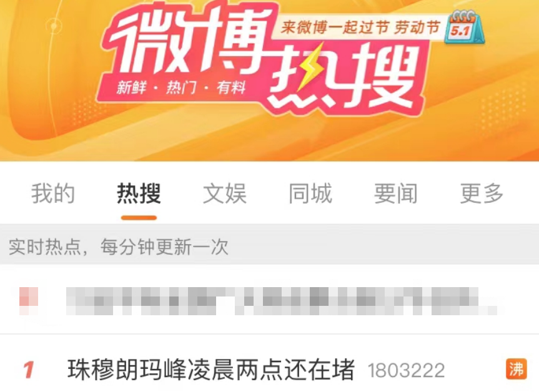Switch to the 要闻 tab
Screen dimensions: 539x392
click(395, 194)
